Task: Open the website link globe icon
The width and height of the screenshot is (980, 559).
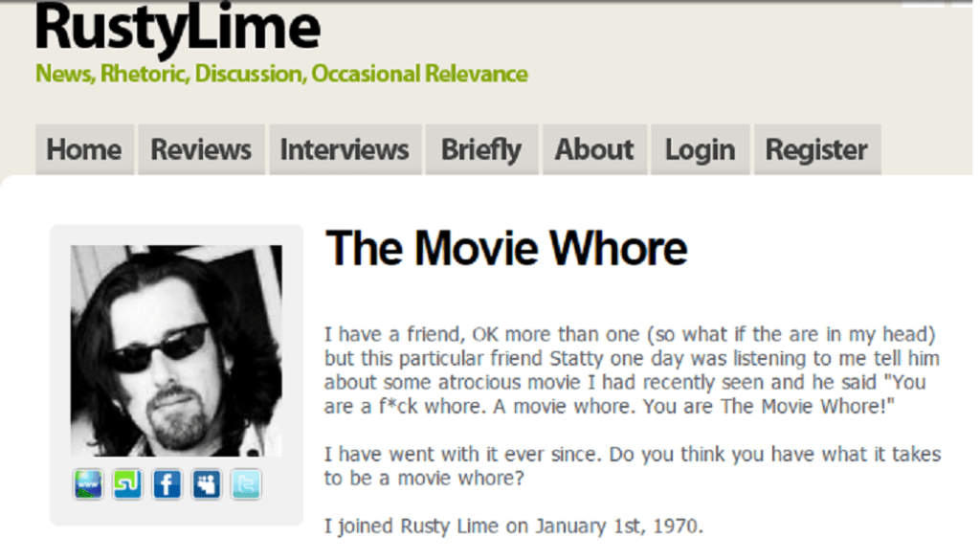Action: 88,484
